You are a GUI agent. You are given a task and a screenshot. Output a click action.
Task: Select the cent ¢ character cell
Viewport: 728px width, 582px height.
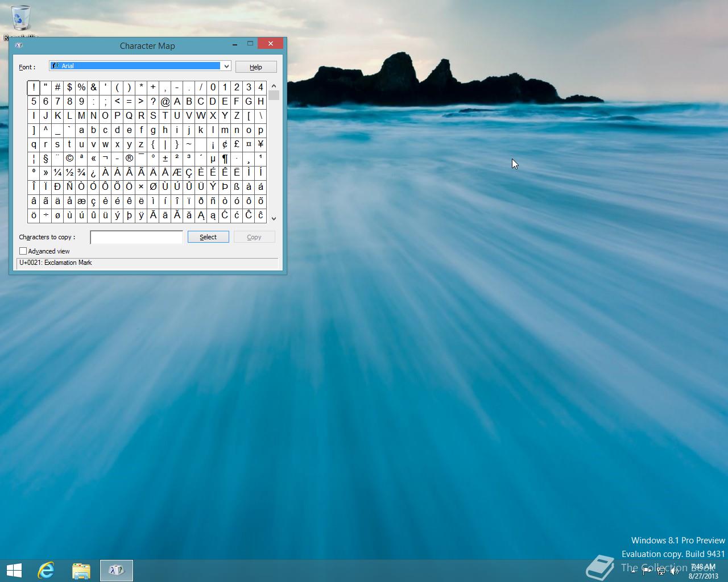coord(225,144)
